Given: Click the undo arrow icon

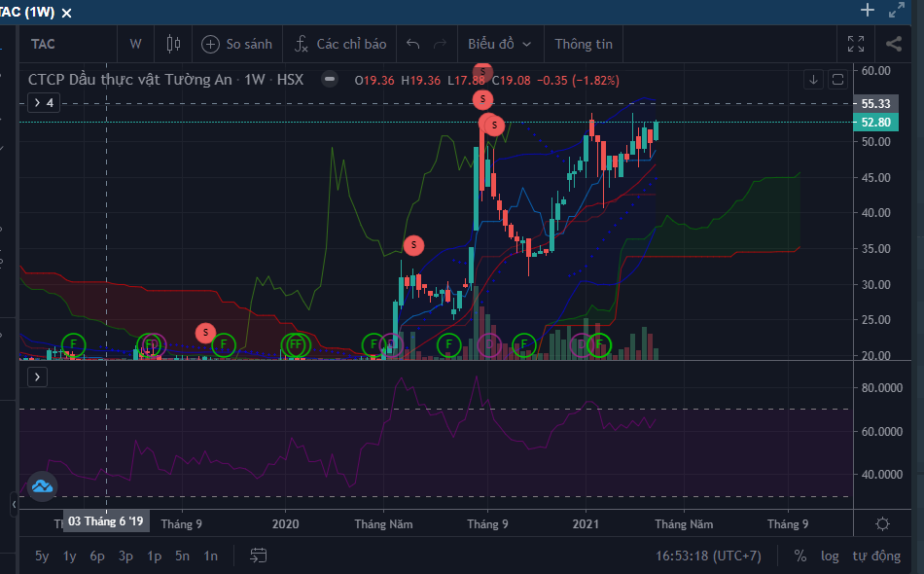Looking at the screenshot, I should pyautogui.click(x=412, y=44).
